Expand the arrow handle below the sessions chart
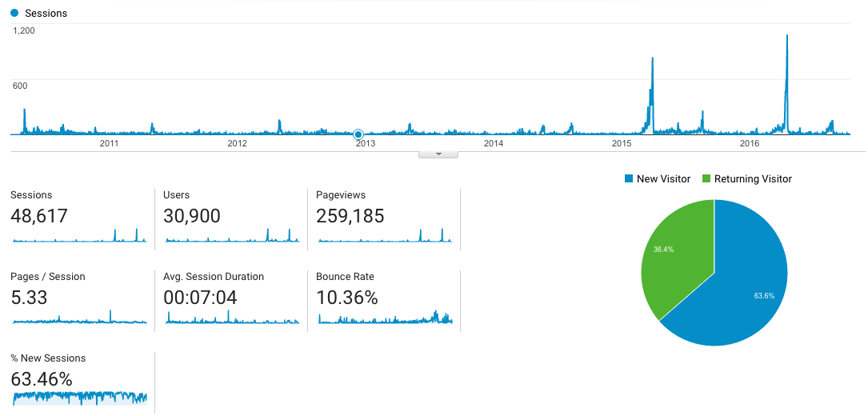868x416 pixels. pyautogui.click(x=438, y=154)
